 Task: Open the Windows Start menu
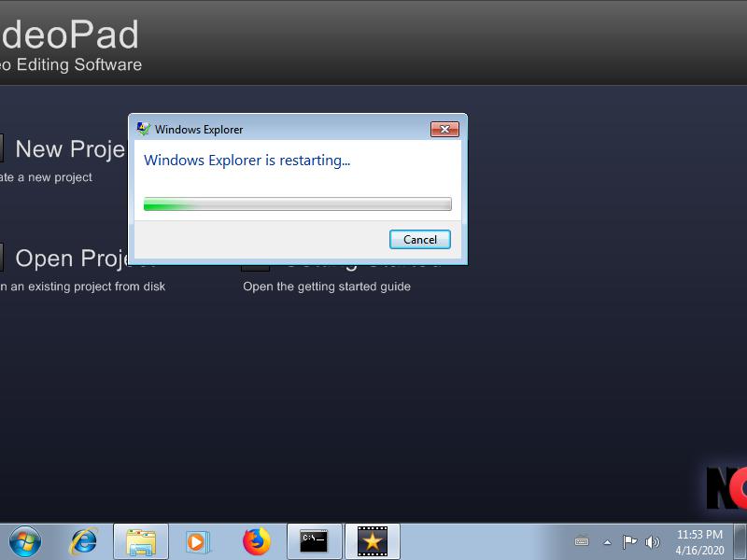(25, 541)
